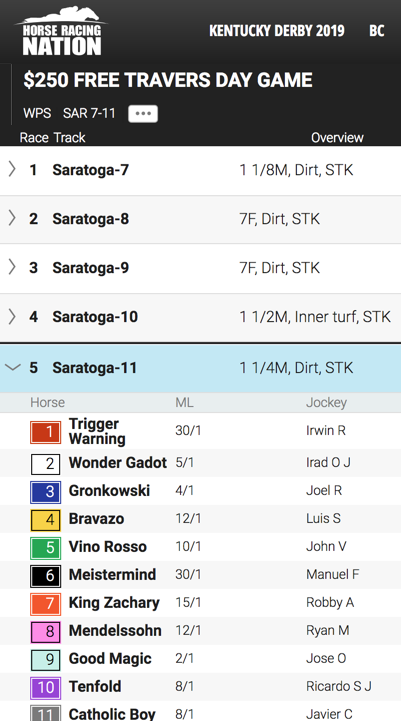Open the BC menu item

377,31
